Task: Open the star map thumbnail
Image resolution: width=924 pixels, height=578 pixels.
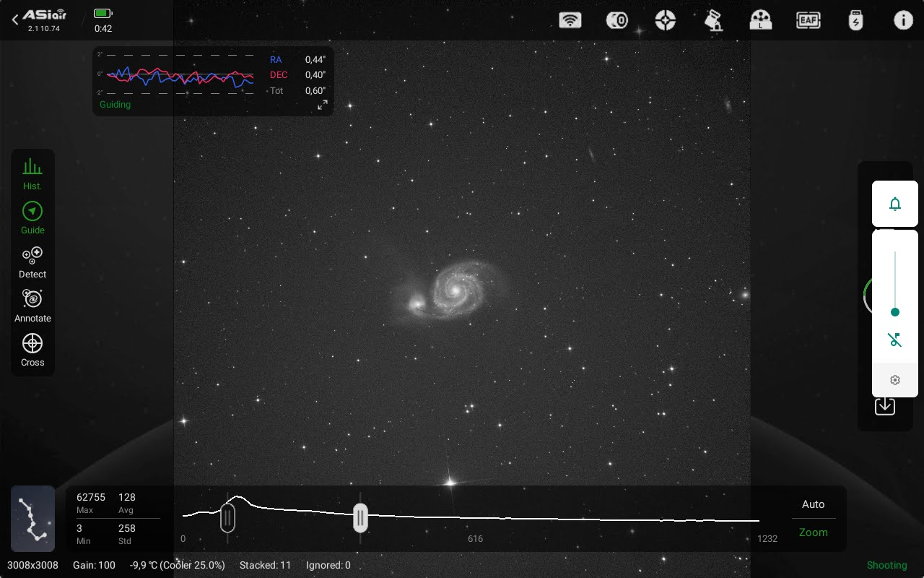Action: pos(32,519)
